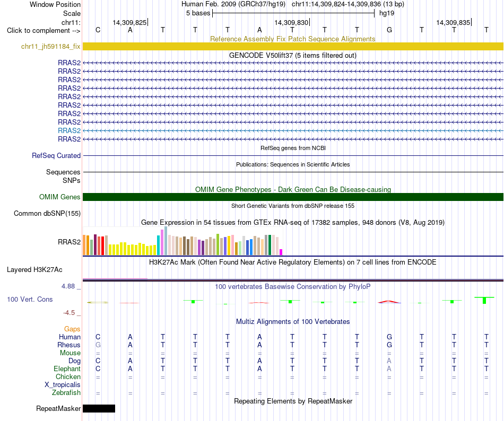Image resolution: width=504 pixels, height=421 pixels.
Task: Select the Dog alignment species label
Action: (74, 361)
